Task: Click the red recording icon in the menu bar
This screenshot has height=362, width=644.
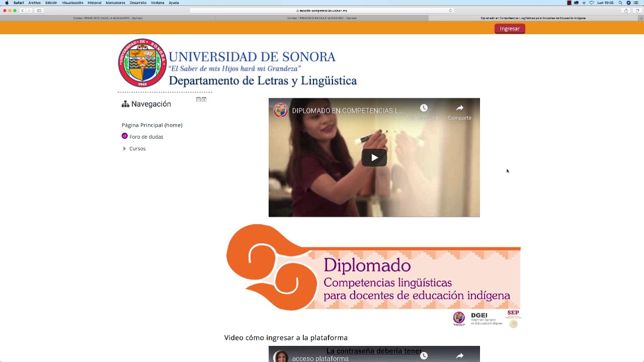Action: [x=569, y=3]
